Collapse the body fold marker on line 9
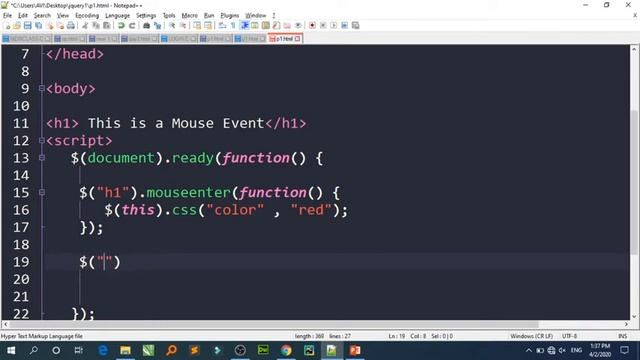Screen dimensions: 640x360 tap(42, 88)
